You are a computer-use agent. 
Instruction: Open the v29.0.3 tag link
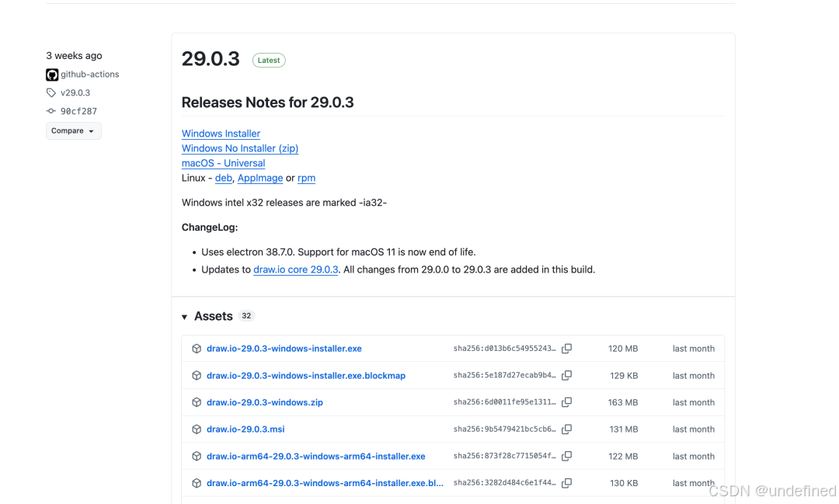click(75, 92)
